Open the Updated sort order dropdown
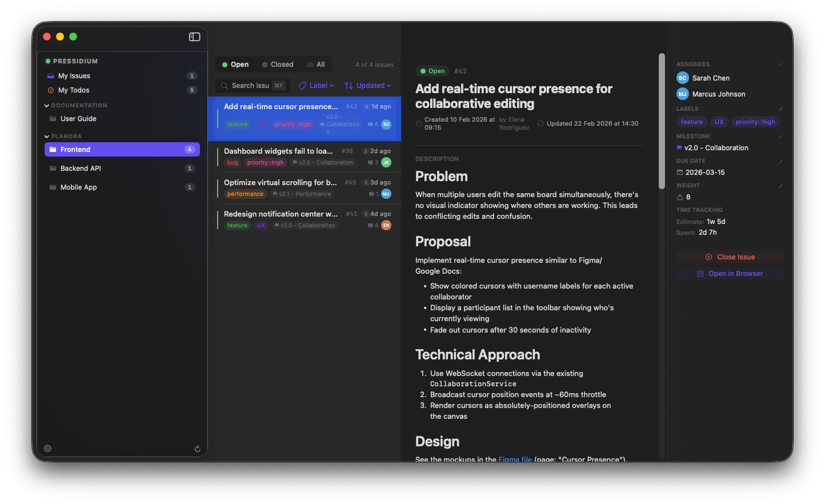825x504 pixels. pyautogui.click(x=367, y=85)
